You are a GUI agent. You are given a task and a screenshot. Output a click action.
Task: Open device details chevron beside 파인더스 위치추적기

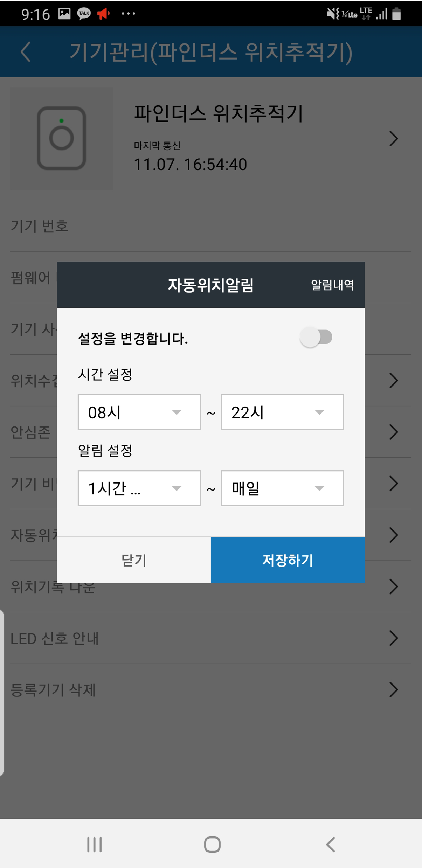click(x=393, y=139)
